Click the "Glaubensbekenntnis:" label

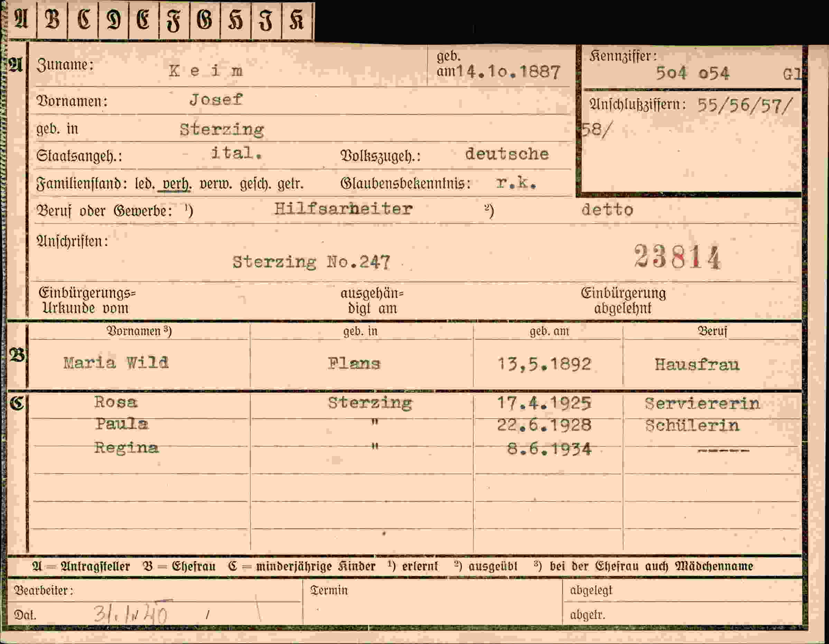click(406, 183)
